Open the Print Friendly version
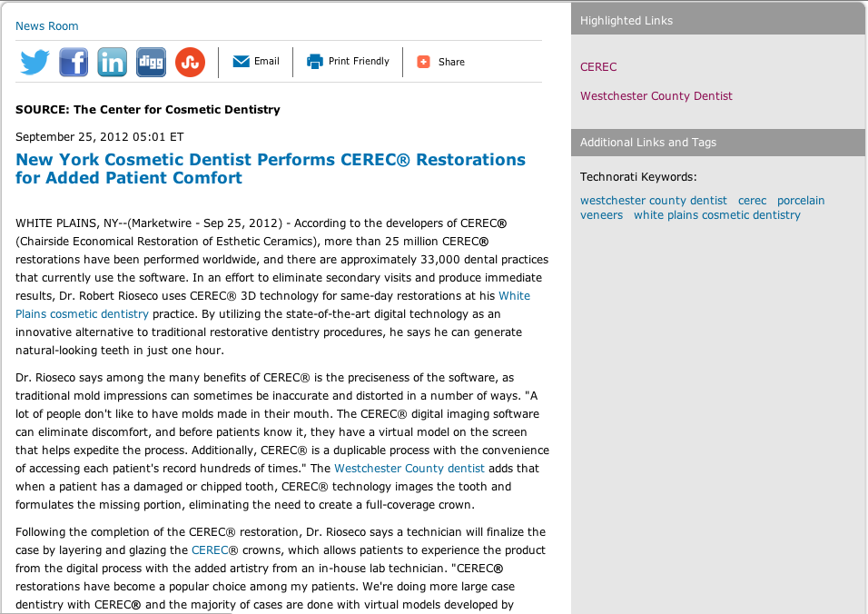The width and height of the screenshot is (868, 614). tap(359, 62)
